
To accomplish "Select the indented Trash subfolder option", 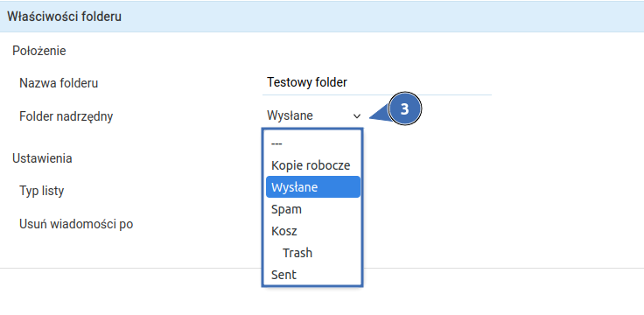I will (x=313, y=253).
